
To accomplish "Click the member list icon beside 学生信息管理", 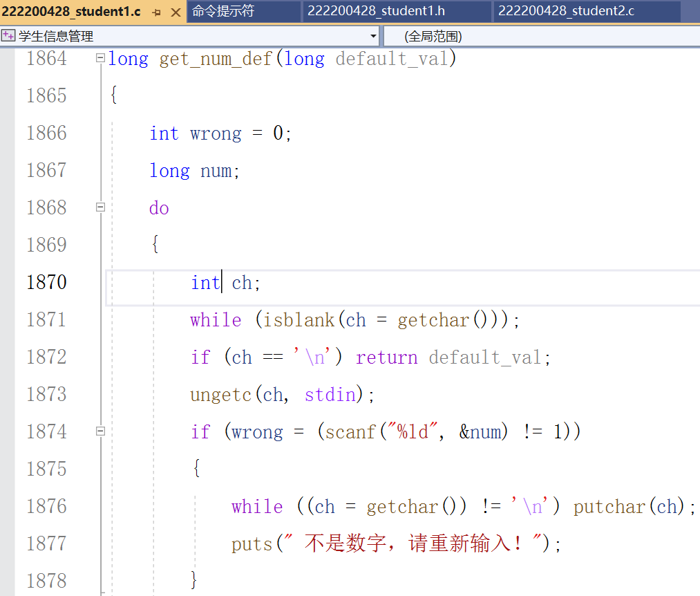I will click(8, 35).
